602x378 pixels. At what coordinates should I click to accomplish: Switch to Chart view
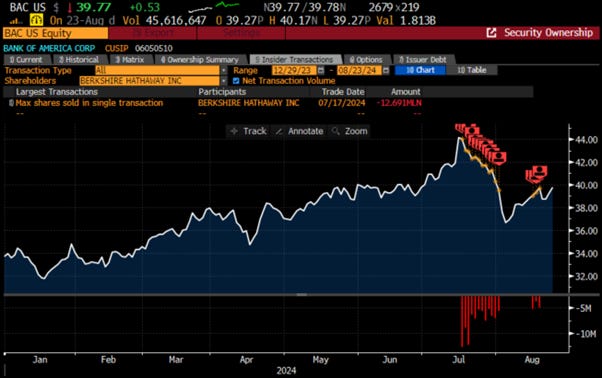(420, 70)
